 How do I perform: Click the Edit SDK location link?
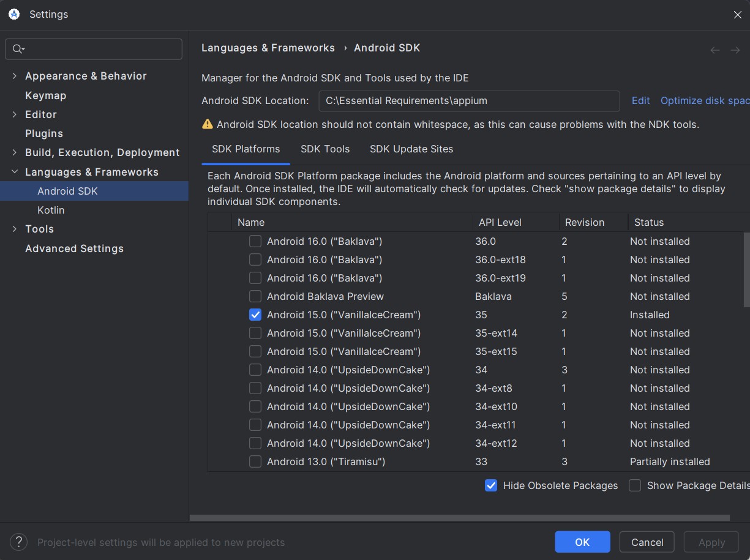(x=640, y=100)
